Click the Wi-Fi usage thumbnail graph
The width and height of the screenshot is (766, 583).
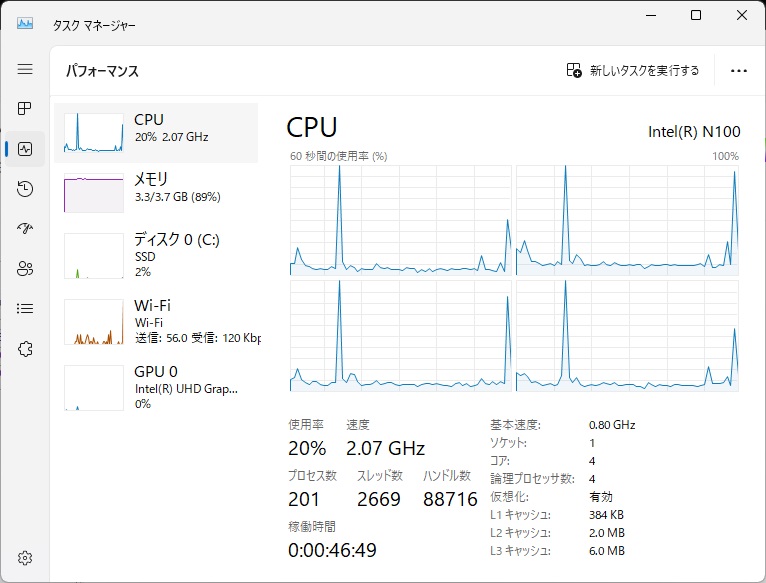(x=93, y=321)
